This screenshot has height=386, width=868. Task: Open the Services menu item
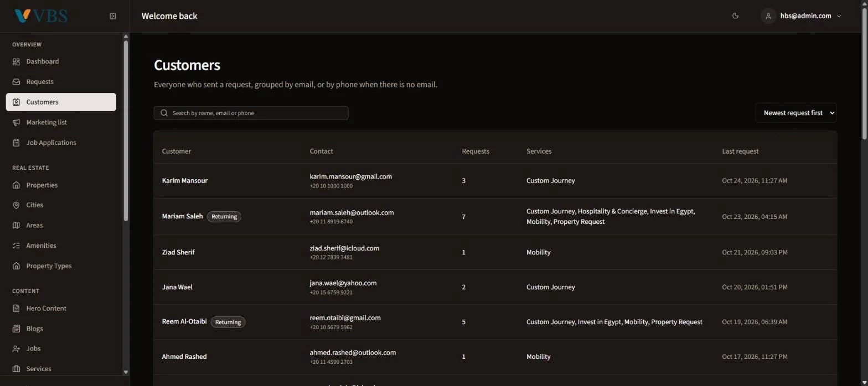point(61,369)
